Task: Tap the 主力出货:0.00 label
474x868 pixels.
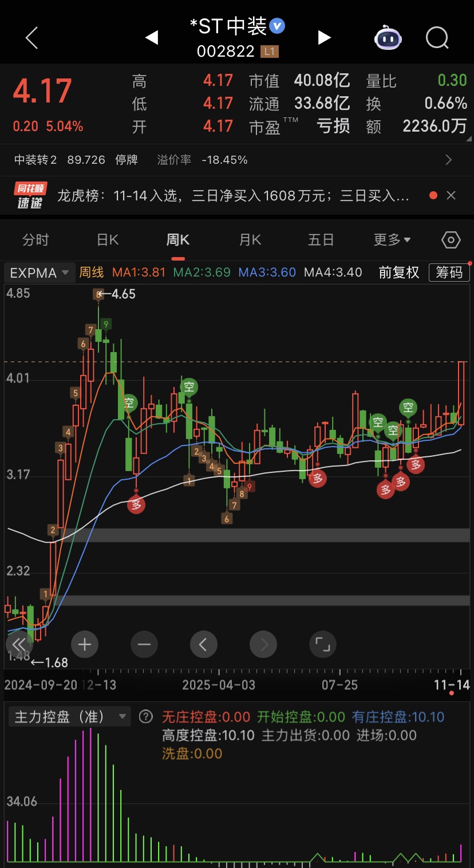Action: (x=306, y=735)
